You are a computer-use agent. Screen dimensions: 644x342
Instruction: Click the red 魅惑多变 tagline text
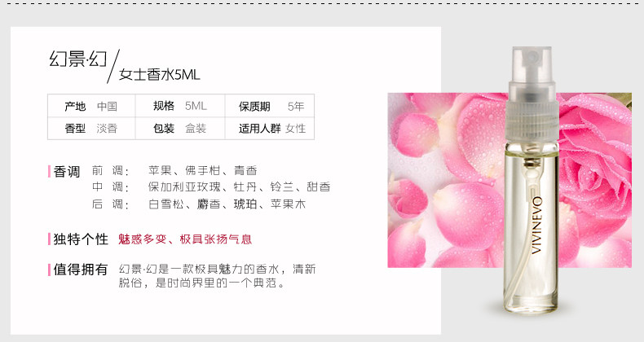[185, 239]
